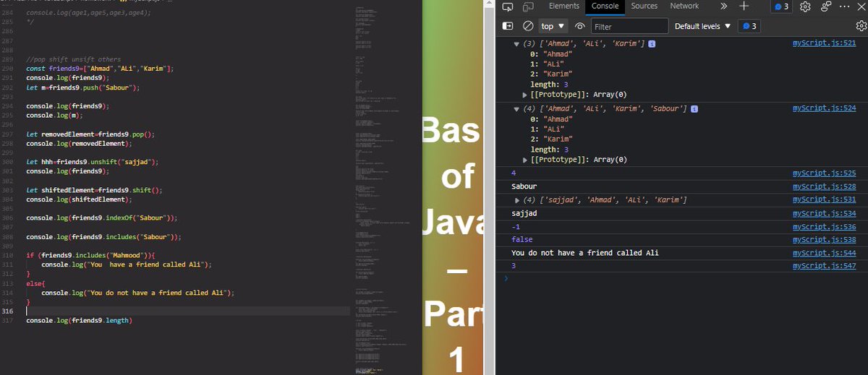Click the info icon on the 4-item array

[x=694, y=108]
